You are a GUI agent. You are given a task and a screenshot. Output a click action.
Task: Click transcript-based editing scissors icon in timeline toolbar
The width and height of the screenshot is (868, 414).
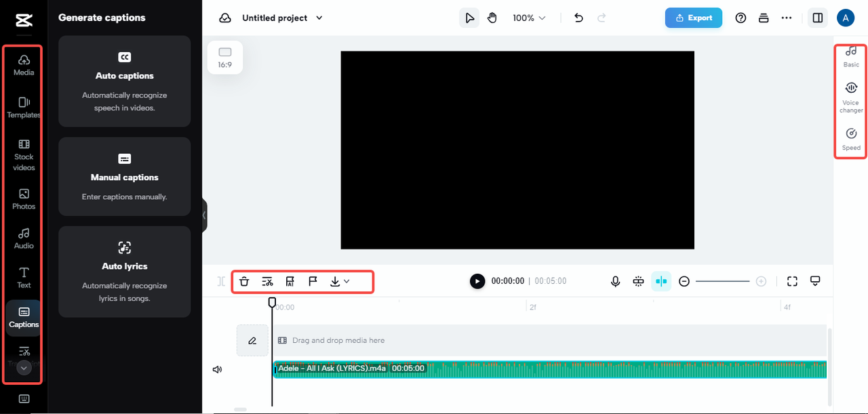click(x=267, y=281)
